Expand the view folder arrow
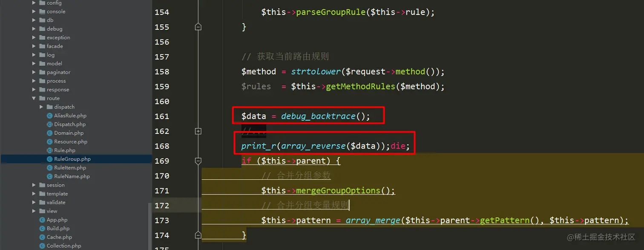 (34, 211)
